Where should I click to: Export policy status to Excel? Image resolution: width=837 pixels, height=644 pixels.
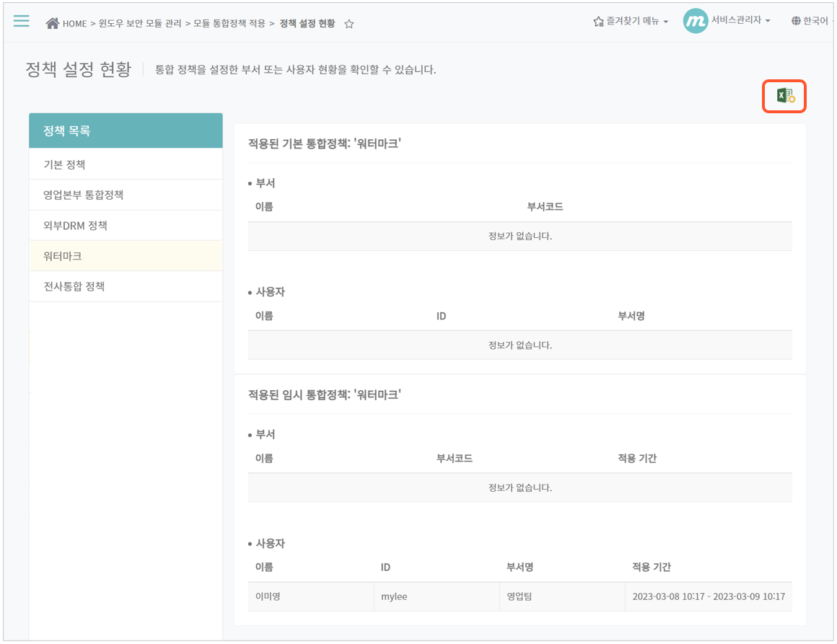pos(785,96)
